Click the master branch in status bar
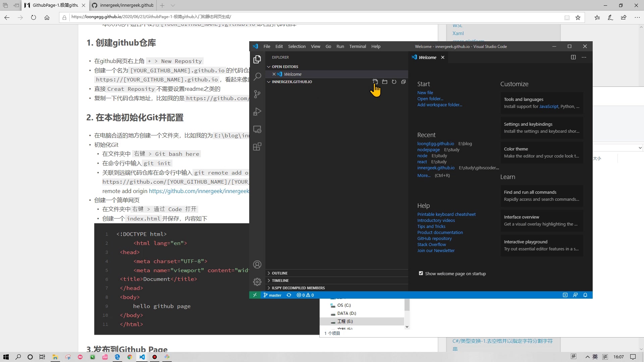This screenshot has height=362, width=644. [272, 295]
